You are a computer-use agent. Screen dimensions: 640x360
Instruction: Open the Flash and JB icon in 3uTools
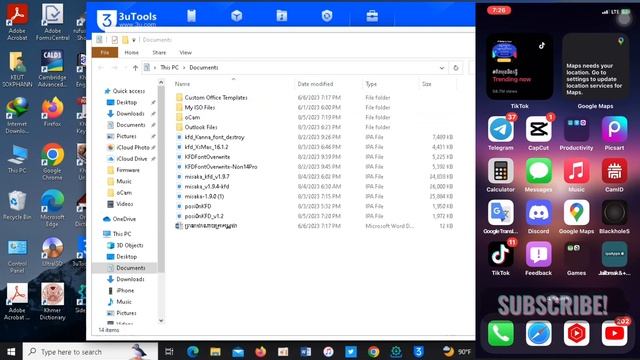tap(327, 16)
